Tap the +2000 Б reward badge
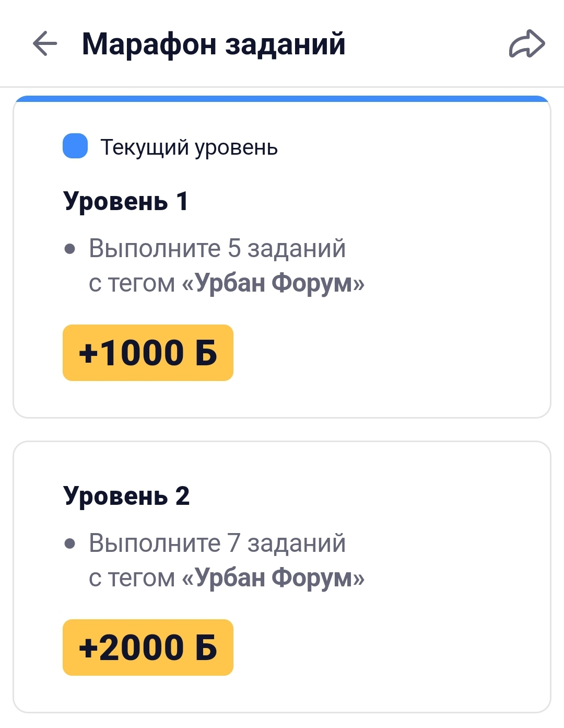564x728 pixels. pos(148,648)
